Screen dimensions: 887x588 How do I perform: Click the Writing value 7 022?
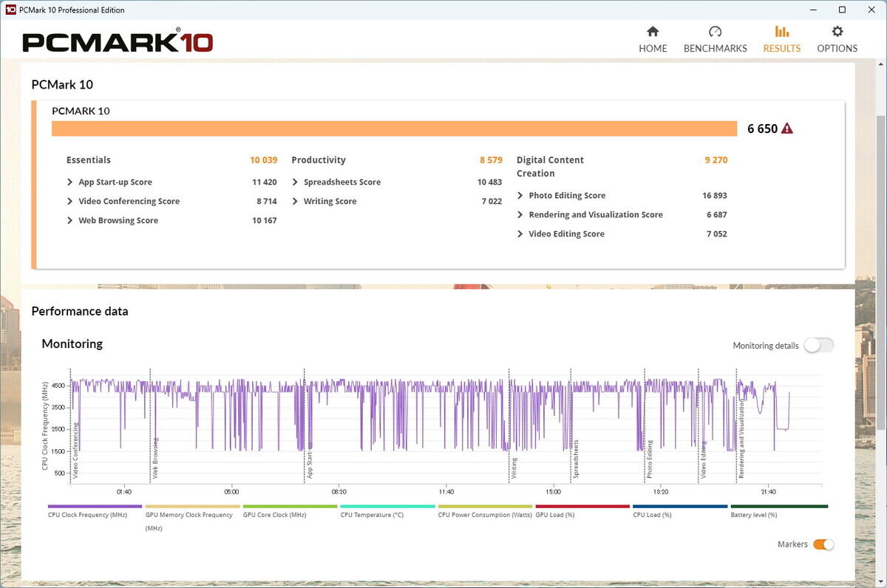(492, 202)
